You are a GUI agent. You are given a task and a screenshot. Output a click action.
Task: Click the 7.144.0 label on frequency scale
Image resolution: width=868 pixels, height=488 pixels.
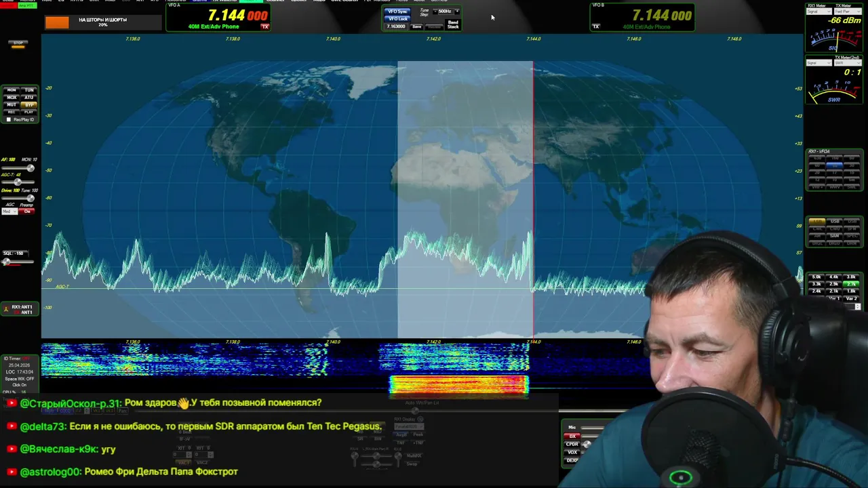click(x=534, y=39)
